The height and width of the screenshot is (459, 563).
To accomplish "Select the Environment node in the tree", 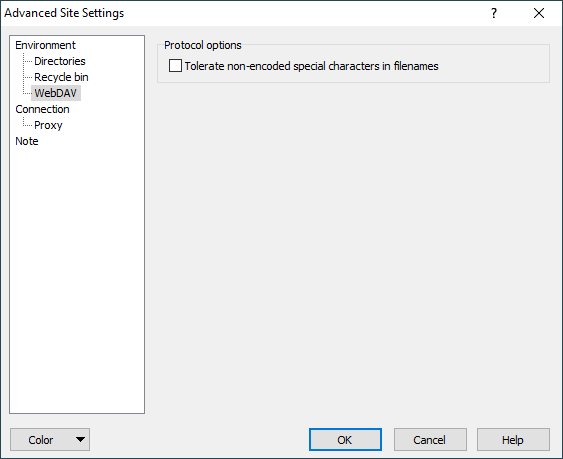I will (46, 45).
